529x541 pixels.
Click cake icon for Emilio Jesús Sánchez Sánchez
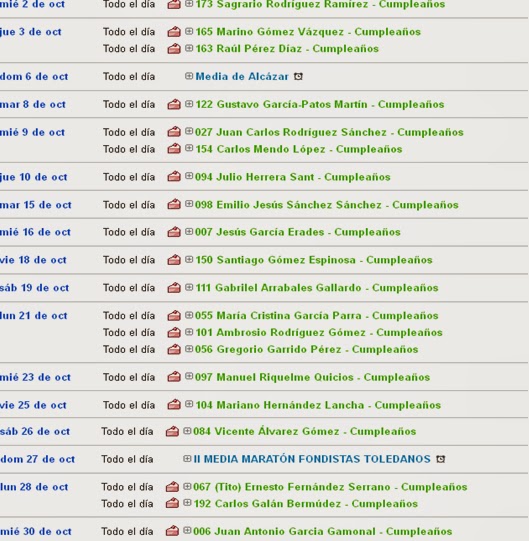click(174, 205)
